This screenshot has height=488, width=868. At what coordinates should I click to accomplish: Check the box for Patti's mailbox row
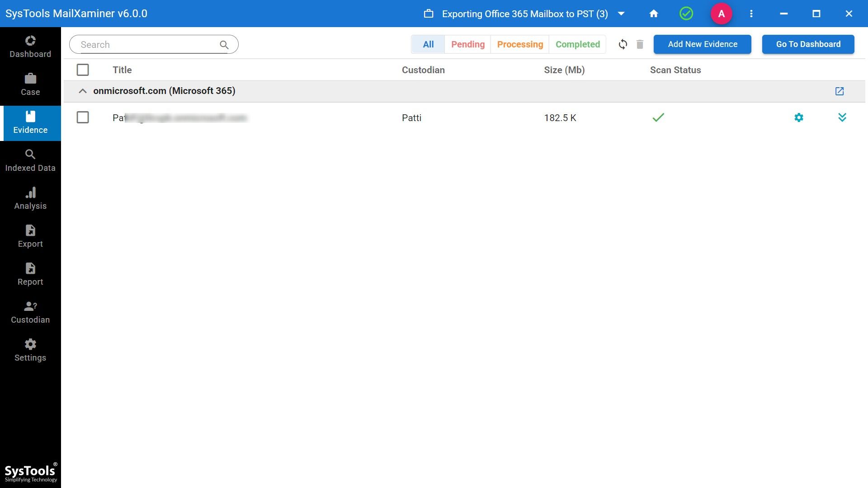(x=83, y=117)
